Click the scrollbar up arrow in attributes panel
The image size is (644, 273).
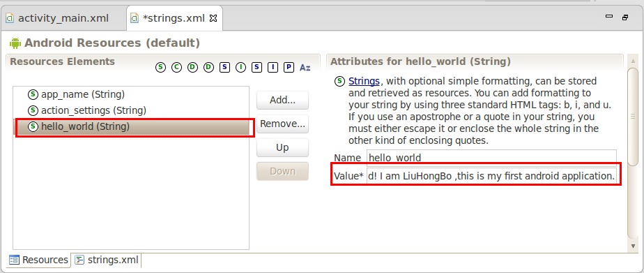pos(633,62)
